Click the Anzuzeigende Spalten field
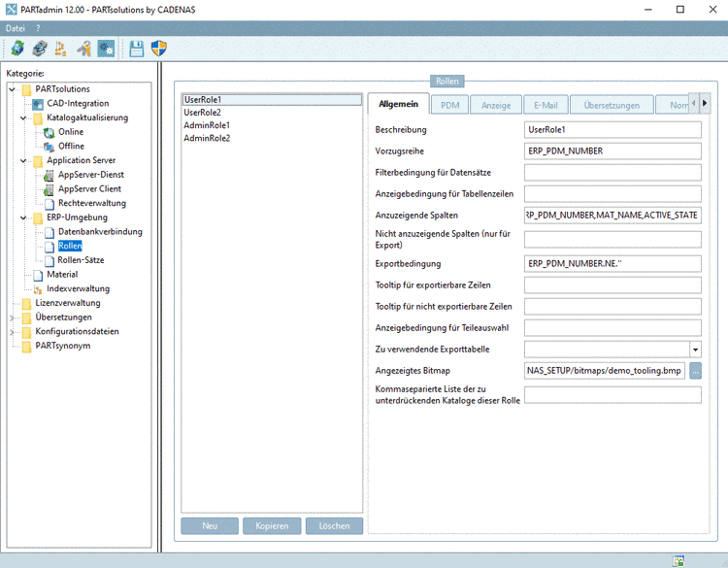 click(612, 215)
